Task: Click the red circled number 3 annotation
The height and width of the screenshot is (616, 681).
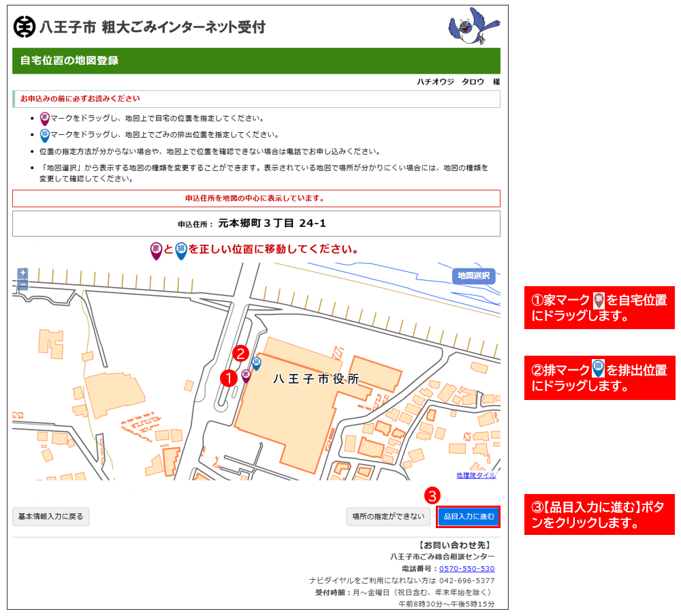Action: (x=432, y=494)
